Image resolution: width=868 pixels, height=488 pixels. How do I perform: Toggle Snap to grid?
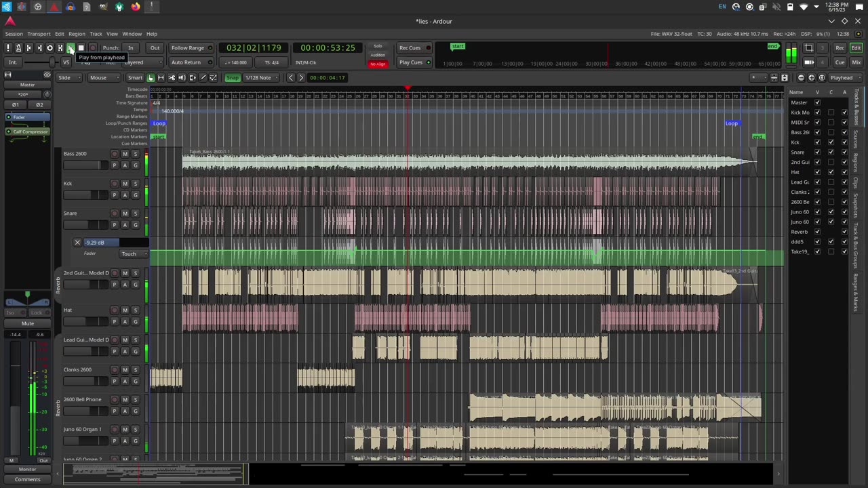click(x=233, y=78)
